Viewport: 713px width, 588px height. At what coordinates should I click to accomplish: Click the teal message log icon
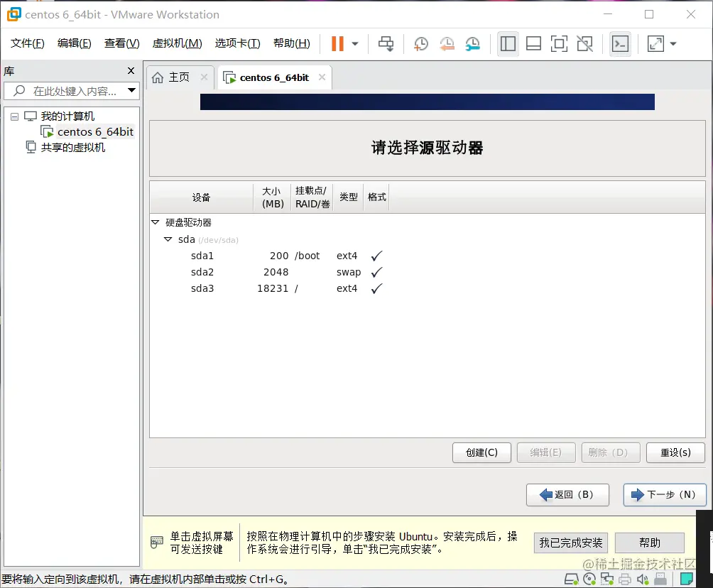[x=686, y=579]
